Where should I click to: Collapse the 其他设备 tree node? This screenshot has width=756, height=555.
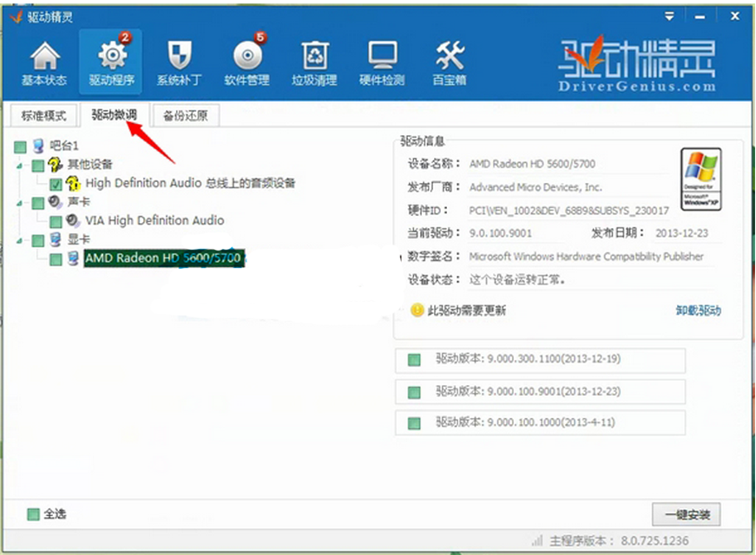tap(20, 166)
